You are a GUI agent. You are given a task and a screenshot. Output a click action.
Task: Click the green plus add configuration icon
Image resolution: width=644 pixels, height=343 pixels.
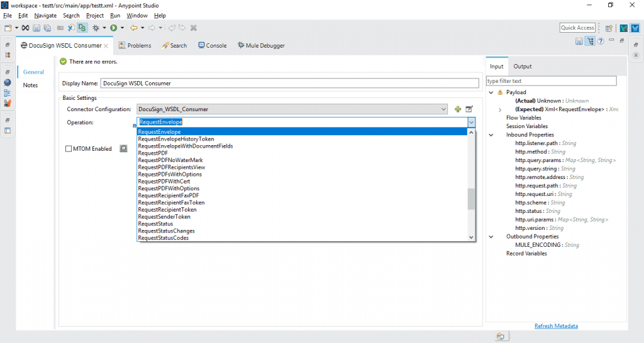coord(458,109)
